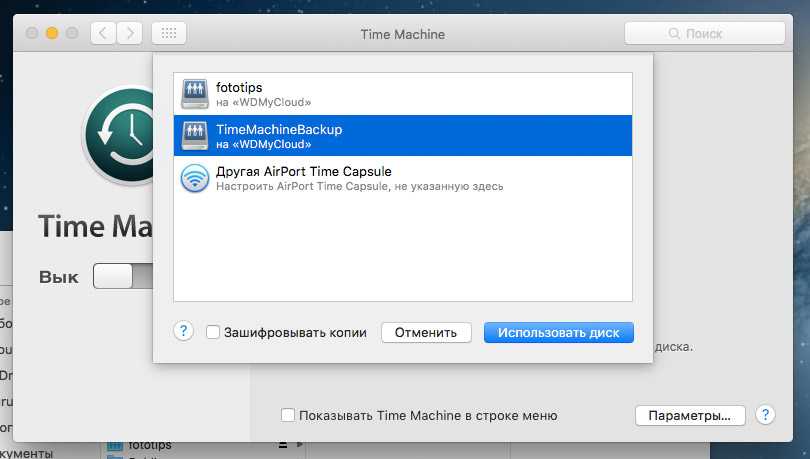
Task: Click the Поиск search field
Action: click(703, 33)
